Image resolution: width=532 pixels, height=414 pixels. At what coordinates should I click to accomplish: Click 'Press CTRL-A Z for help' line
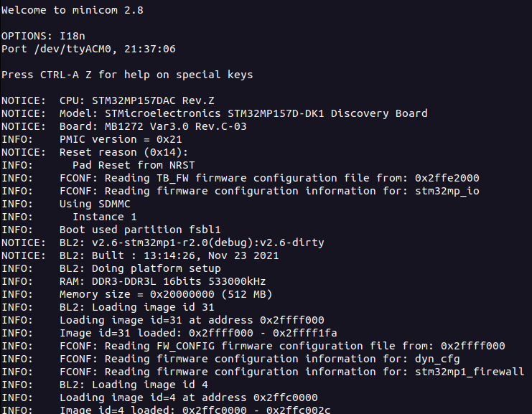click(x=127, y=75)
